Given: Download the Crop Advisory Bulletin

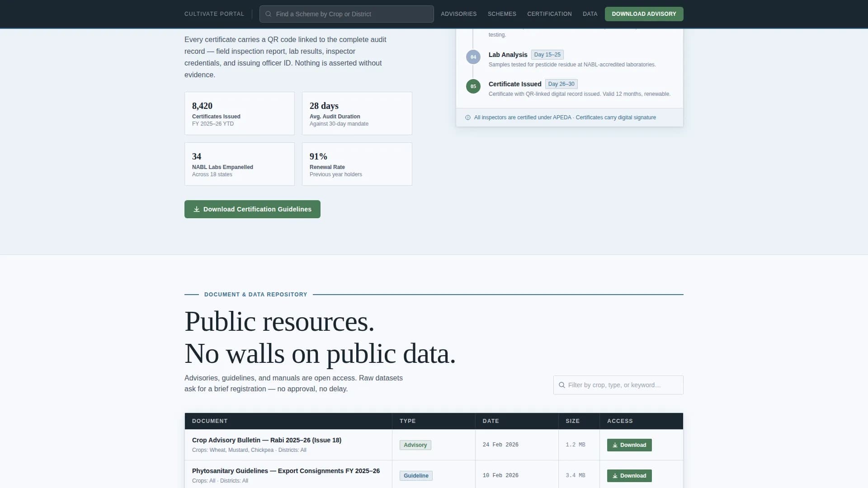Looking at the screenshot, I should [x=629, y=445].
